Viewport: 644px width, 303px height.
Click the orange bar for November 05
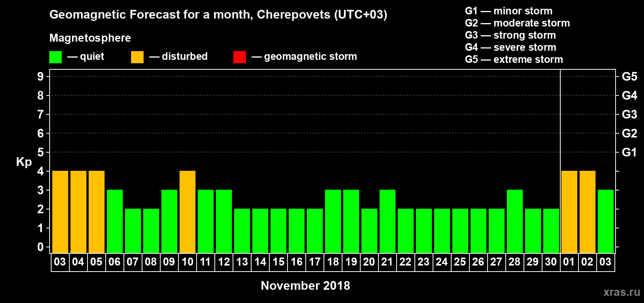point(97,212)
